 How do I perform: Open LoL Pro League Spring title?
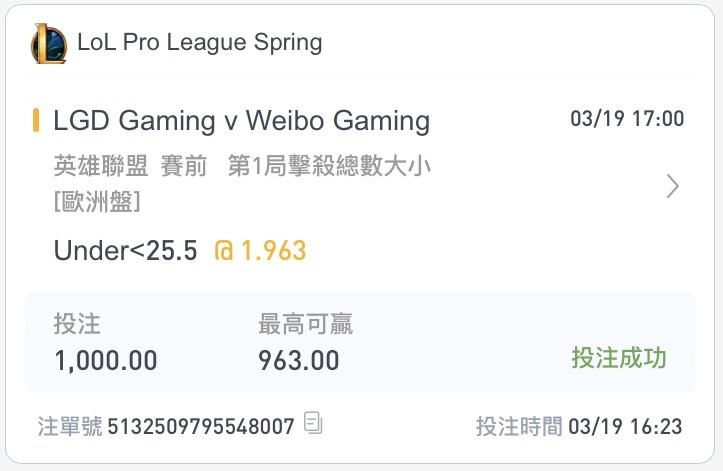[x=200, y=42]
